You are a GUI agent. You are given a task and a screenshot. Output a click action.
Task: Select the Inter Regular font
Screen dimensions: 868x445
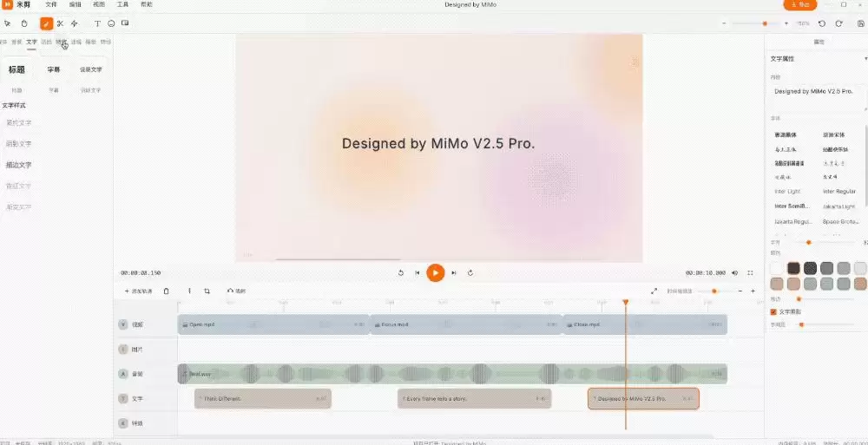pyautogui.click(x=839, y=192)
